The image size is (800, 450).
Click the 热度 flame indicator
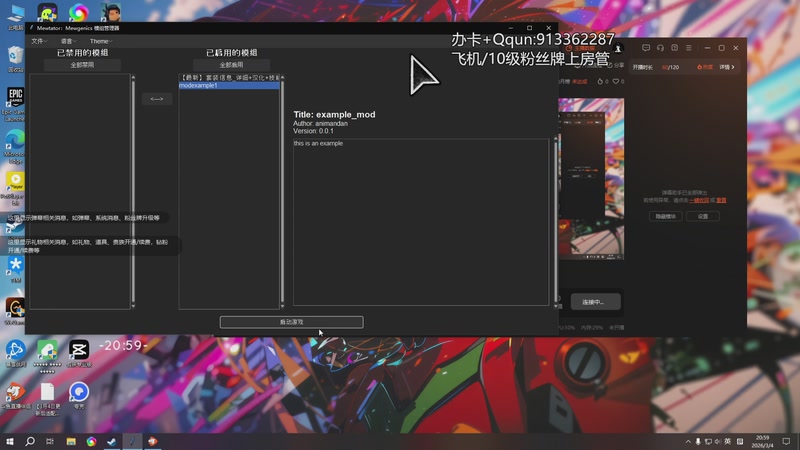[x=705, y=67]
